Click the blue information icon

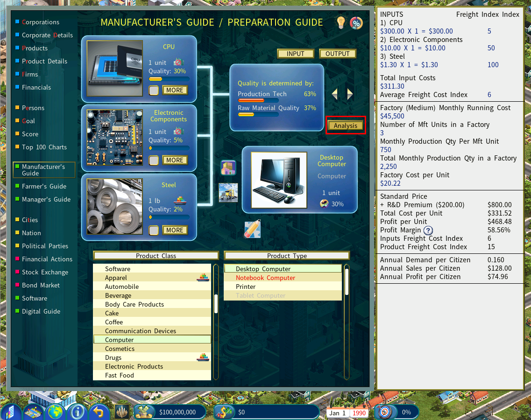[x=77, y=412]
